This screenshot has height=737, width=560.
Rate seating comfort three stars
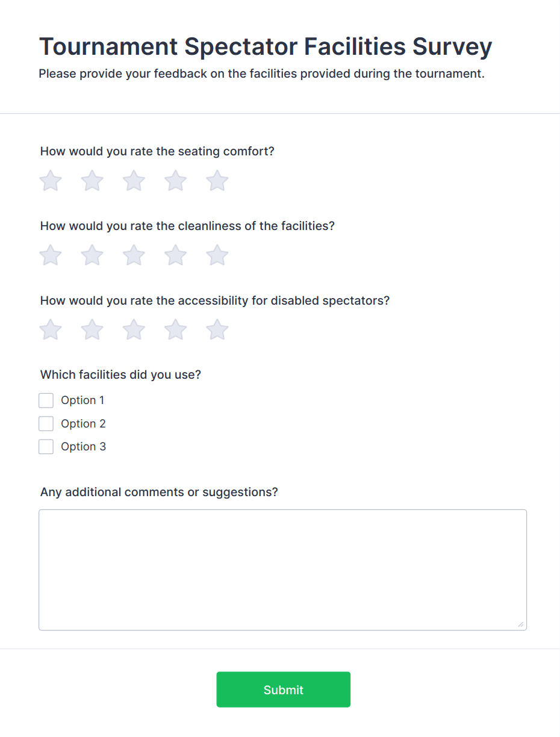click(x=133, y=181)
